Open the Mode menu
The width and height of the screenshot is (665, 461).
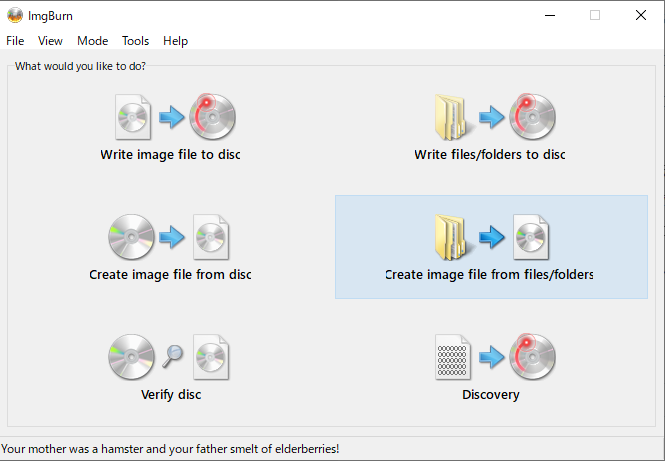tap(92, 41)
